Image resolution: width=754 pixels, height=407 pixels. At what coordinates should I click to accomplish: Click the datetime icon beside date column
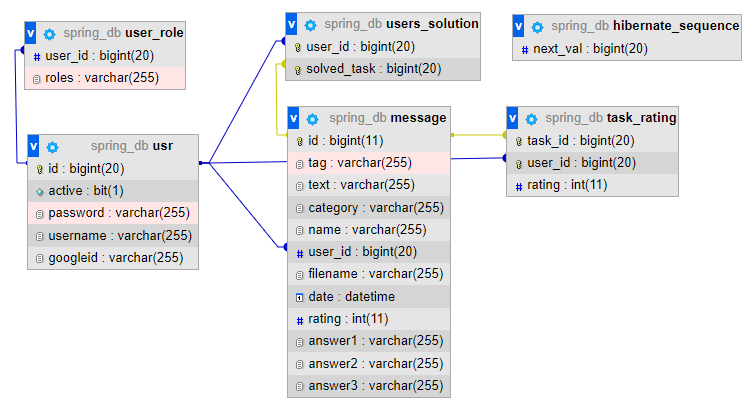300,298
